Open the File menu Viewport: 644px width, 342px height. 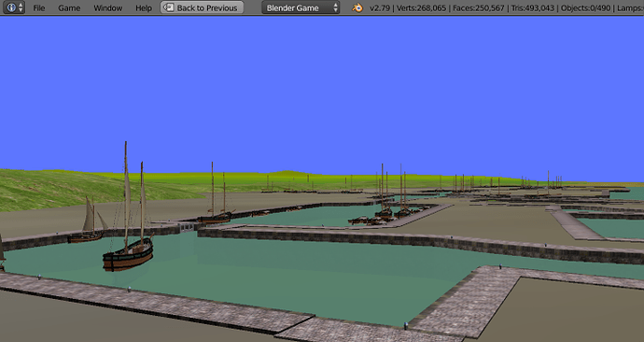coord(39,7)
